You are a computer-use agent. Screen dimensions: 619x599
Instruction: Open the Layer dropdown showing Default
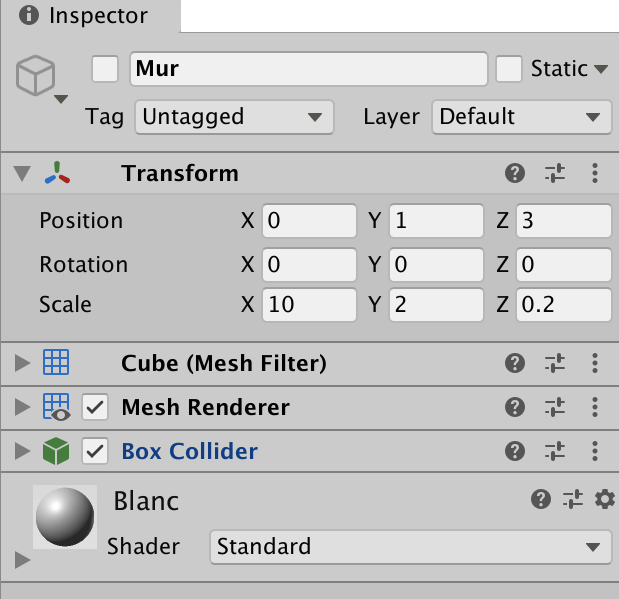[521, 117]
